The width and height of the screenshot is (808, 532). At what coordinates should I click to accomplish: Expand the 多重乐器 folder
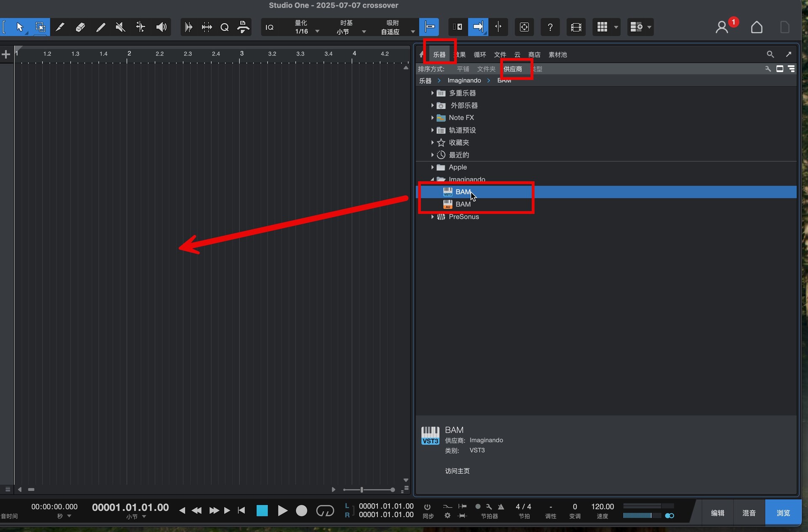tap(432, 93)
